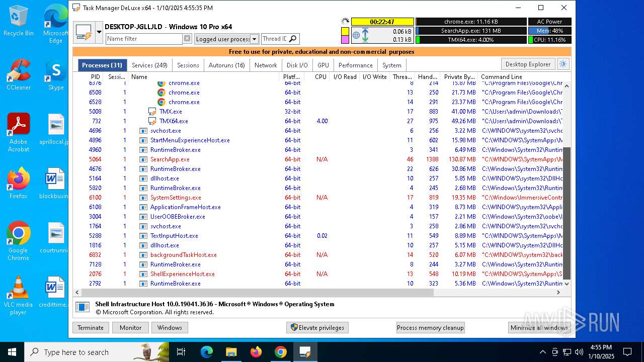This screenshot has width=644, height=362.
Task: Click the vertical scrollbar down arrow
Action: point(567,284)
